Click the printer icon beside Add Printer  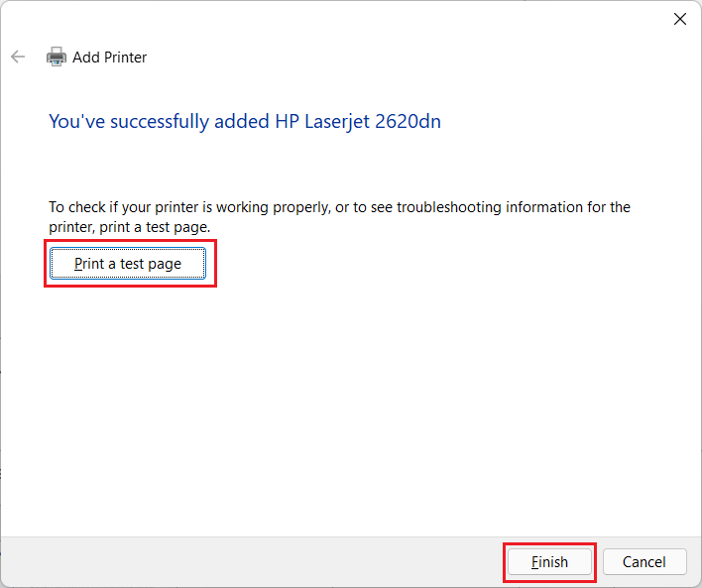coord(57,58)
